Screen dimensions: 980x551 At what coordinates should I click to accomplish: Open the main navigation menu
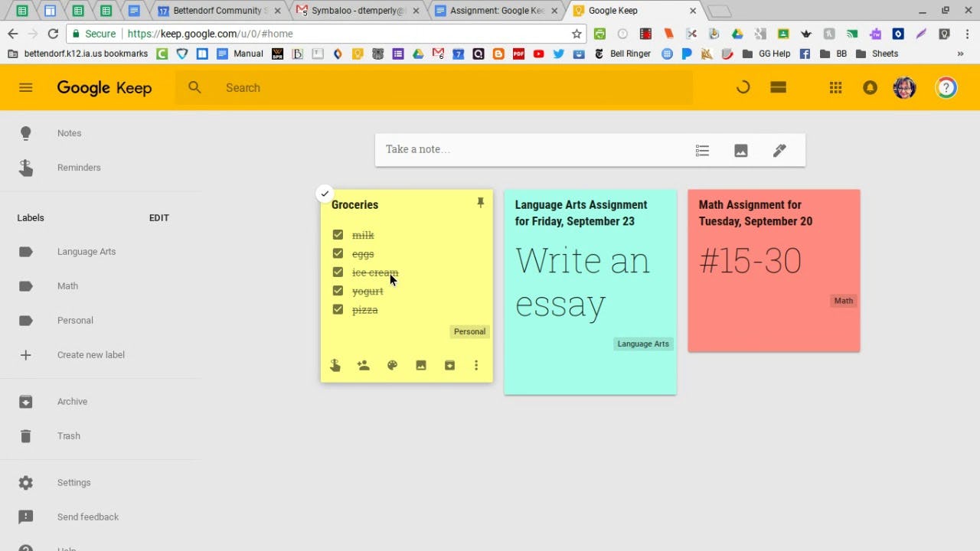point(25,87)
